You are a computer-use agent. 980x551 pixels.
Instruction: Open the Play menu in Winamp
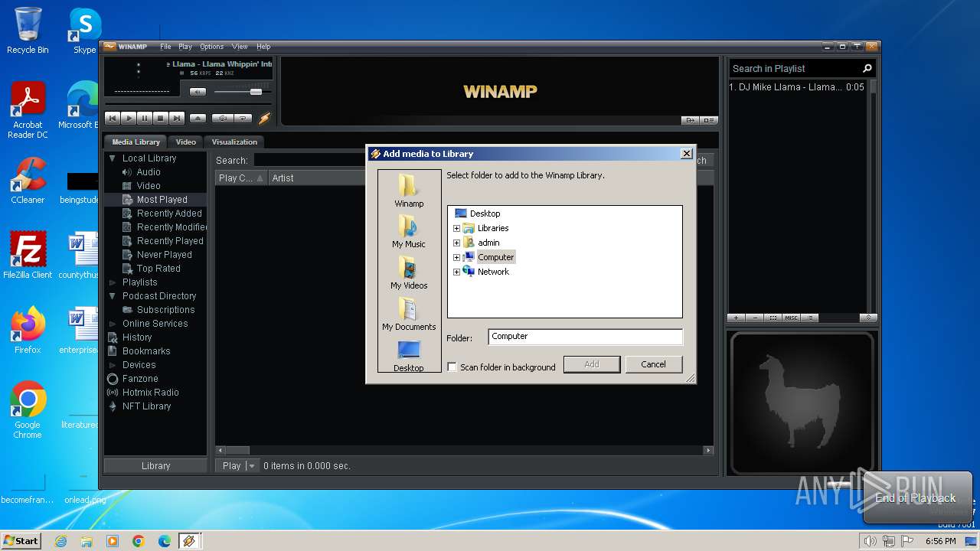[185, 47]
